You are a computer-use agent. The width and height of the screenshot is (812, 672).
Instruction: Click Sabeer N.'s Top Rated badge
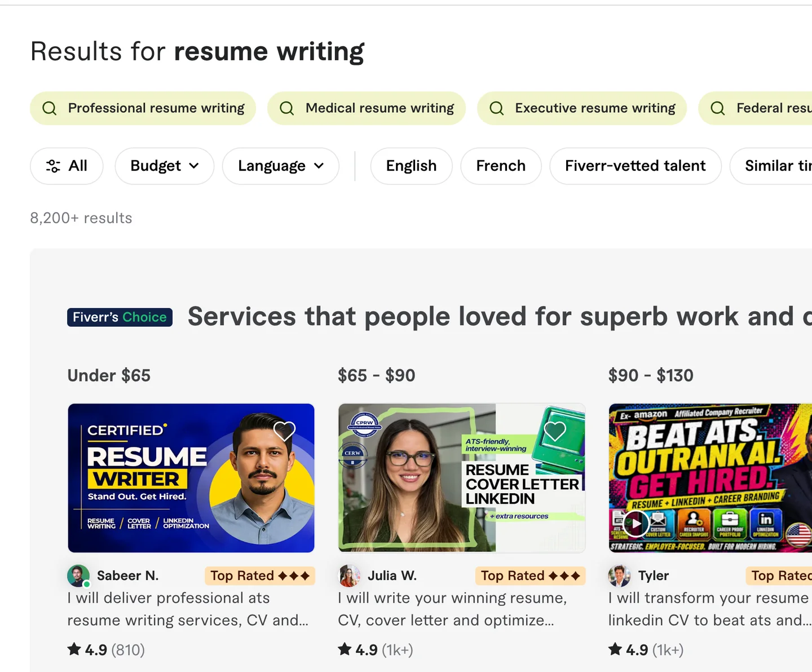click(x=260, y=576)
